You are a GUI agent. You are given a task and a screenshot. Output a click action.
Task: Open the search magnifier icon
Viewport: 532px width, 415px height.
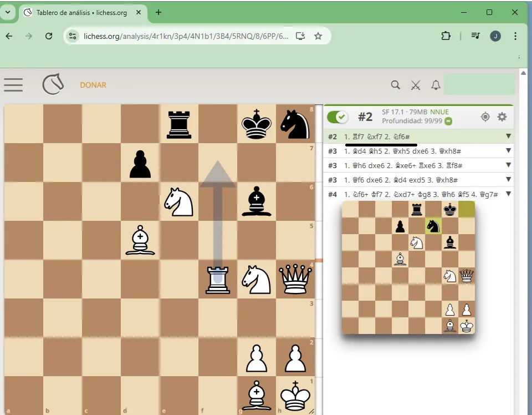pos(396,85)
